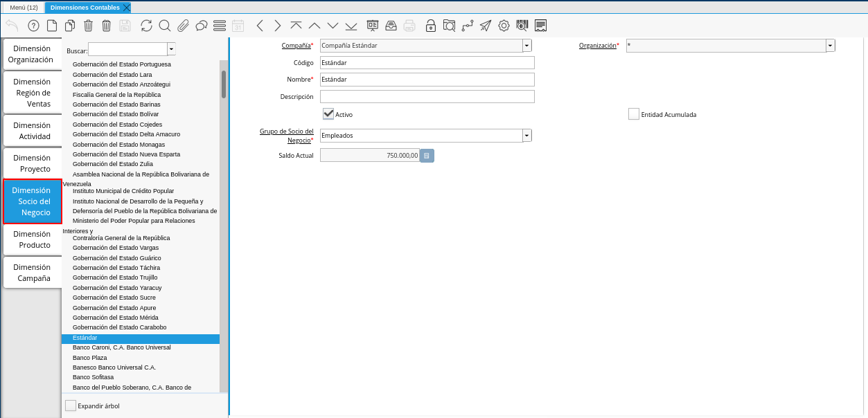Click the Descripción text field
This screenshot has width=868, height=418.
[x=427, y=97]
